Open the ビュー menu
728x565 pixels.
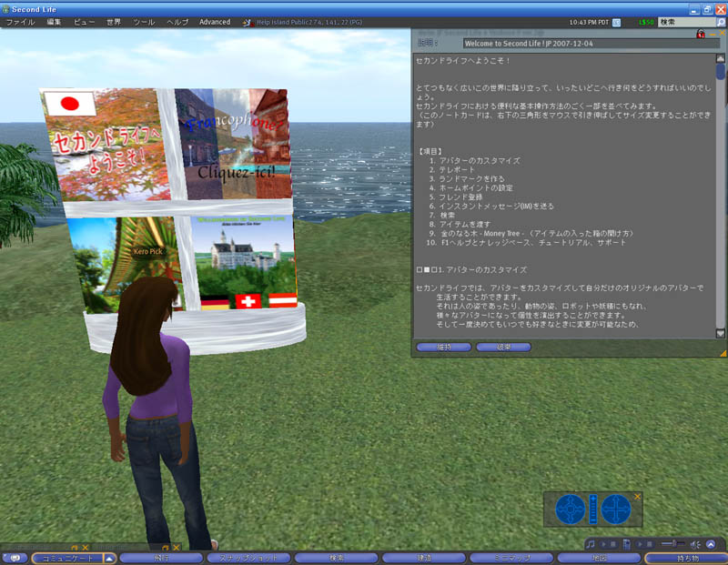point(84,22)
